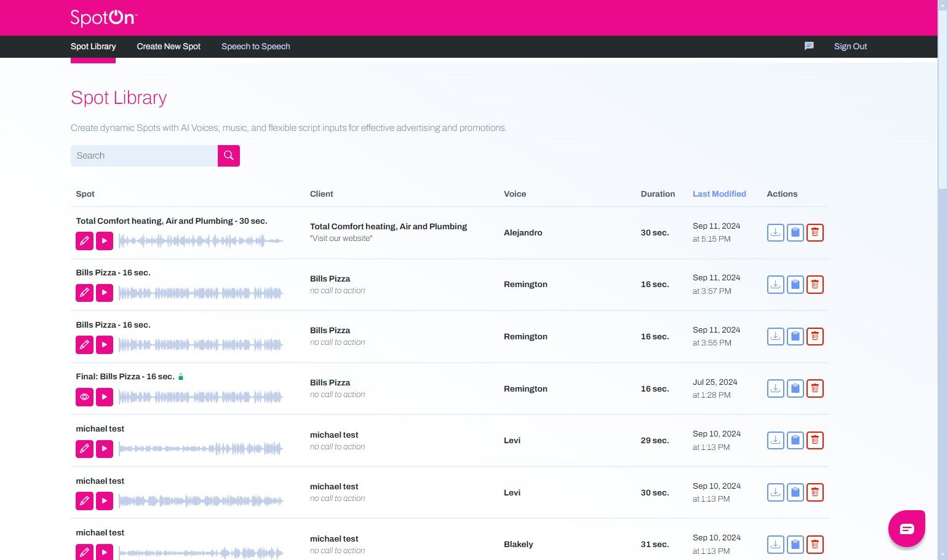Delete the Total Comfort heating spot
The width and height of the screenshot is (948, 560).
coord(815,232)
